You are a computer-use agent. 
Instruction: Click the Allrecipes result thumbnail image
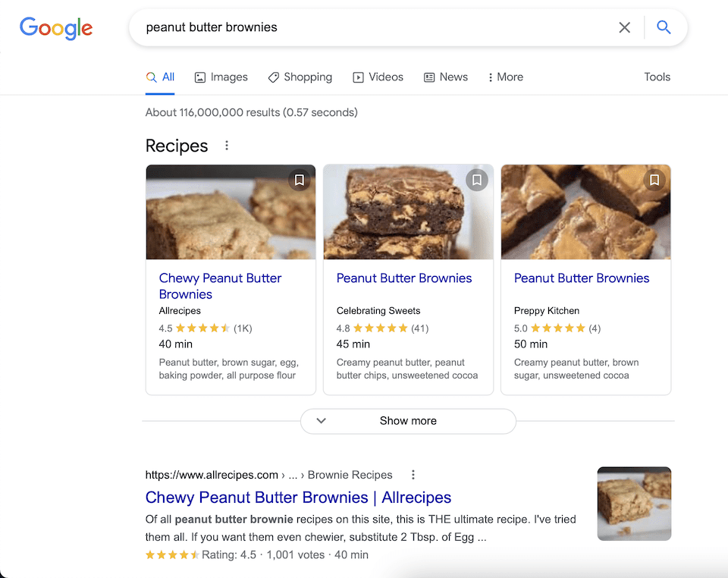(x=634, y=504)
